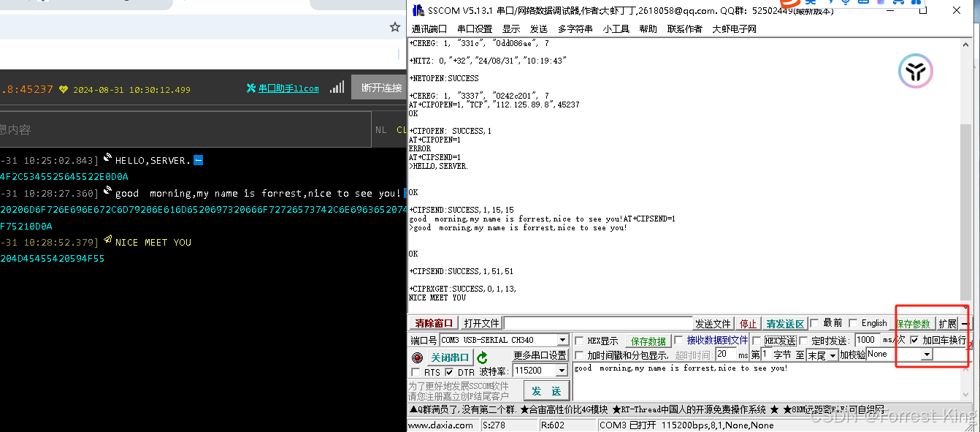980x432 pixels.
Task: Click the NL option beside the message box
Action: point(380,129)
